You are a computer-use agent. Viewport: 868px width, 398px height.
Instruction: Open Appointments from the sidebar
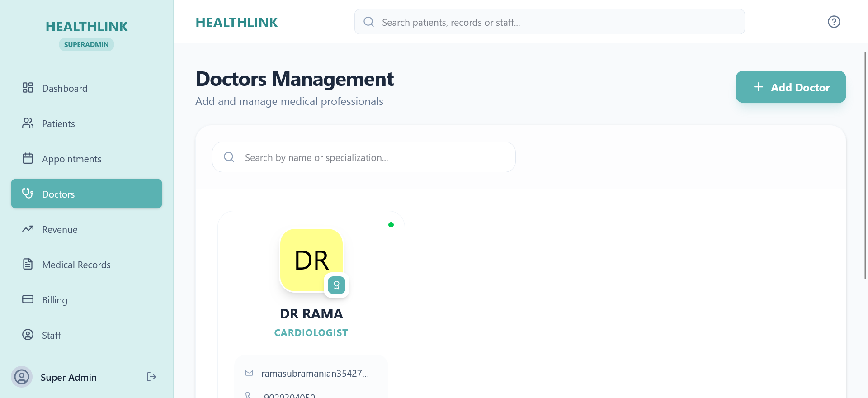tap(86, 159)
